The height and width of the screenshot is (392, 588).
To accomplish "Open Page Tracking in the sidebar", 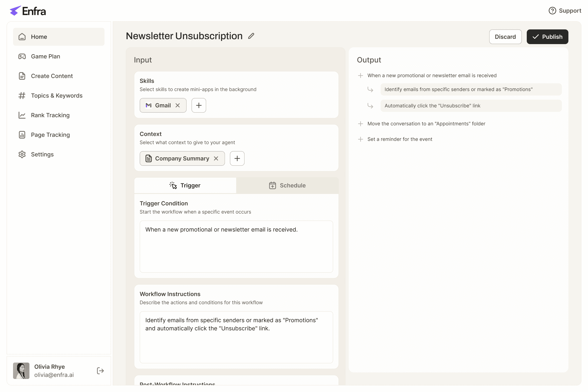I will [x=50, y=135].
